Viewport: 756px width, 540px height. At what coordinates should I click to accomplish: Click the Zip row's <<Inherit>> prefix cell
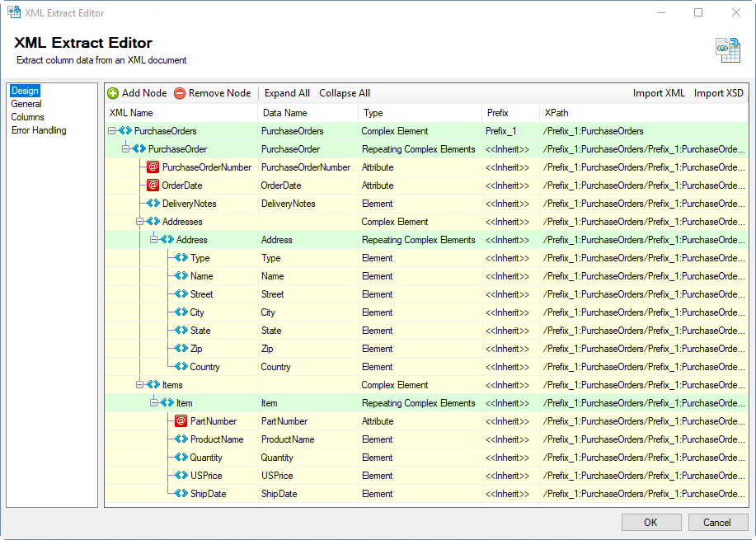coord(510,348)
